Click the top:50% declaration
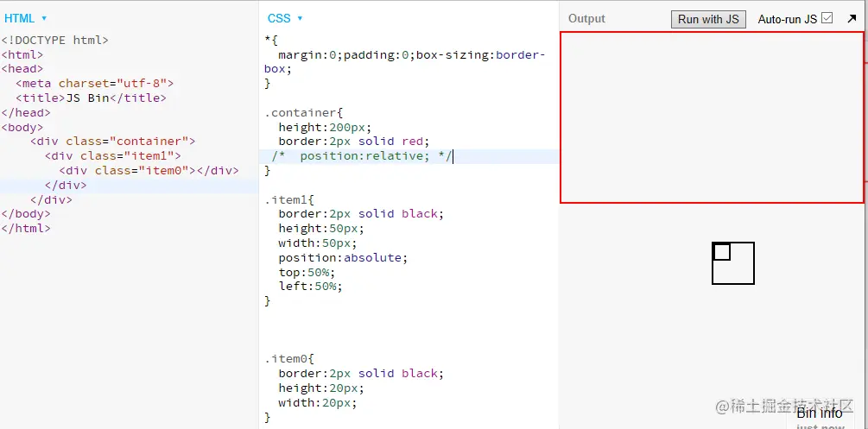 (x=307, y=272)
